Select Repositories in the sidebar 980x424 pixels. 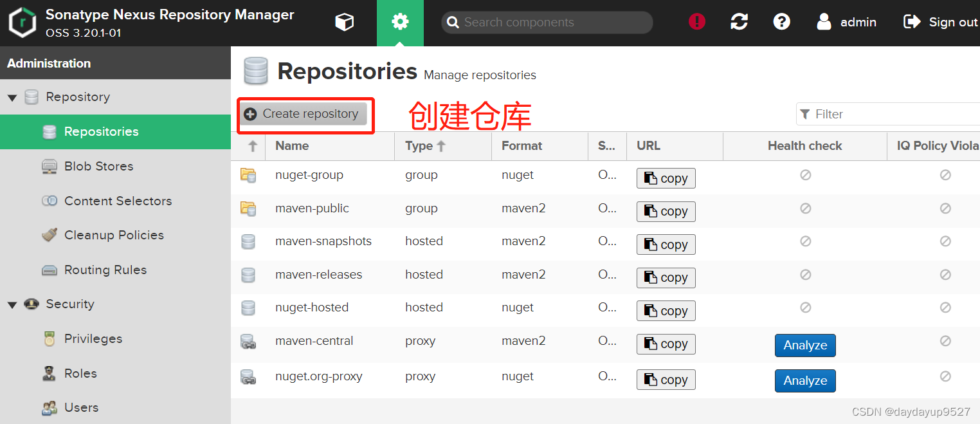point(115,132)
